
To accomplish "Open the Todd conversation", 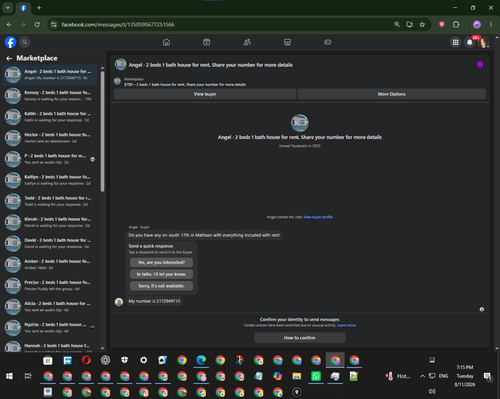I will pos(50,201).
